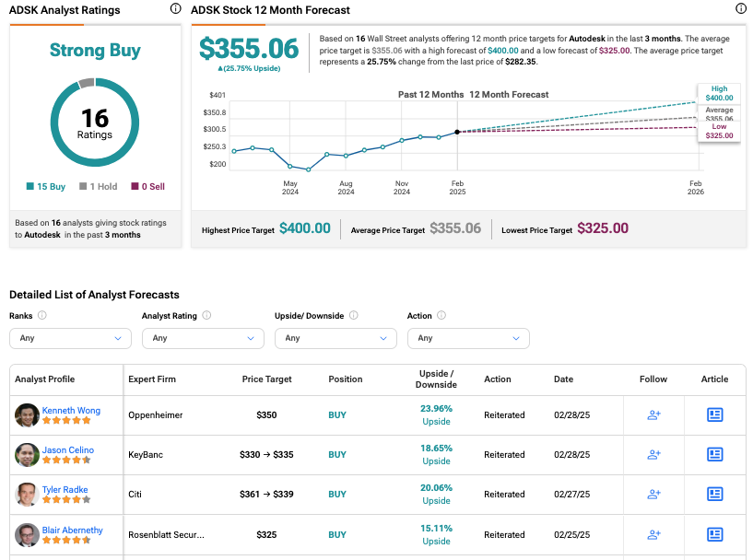The width and height of the screenshot is (753, 560).
Task: Click the Price Target column header
Action: click(266, 379)
